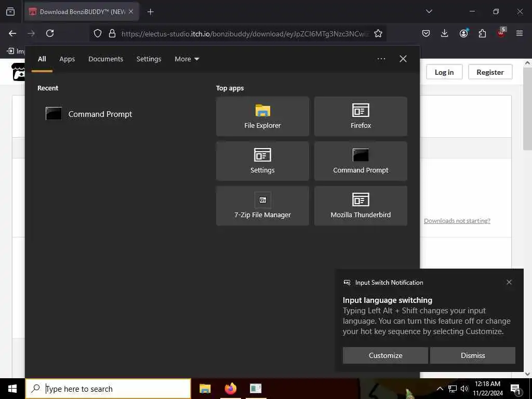Open the Action Center notification icon
The width and height of the screenshot is (532, 399).
coord(515,389)
